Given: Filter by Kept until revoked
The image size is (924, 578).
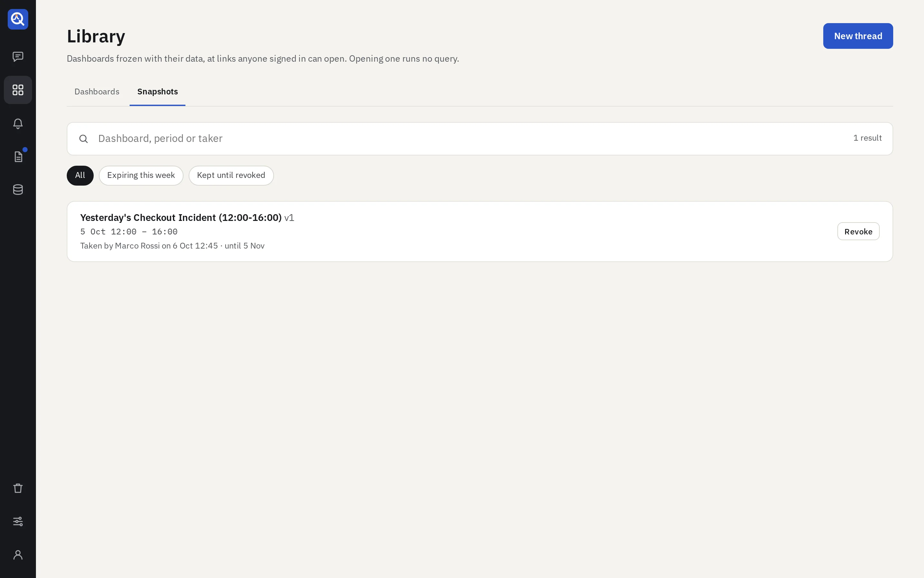Looking at the screenshot, I should [231, 175].
